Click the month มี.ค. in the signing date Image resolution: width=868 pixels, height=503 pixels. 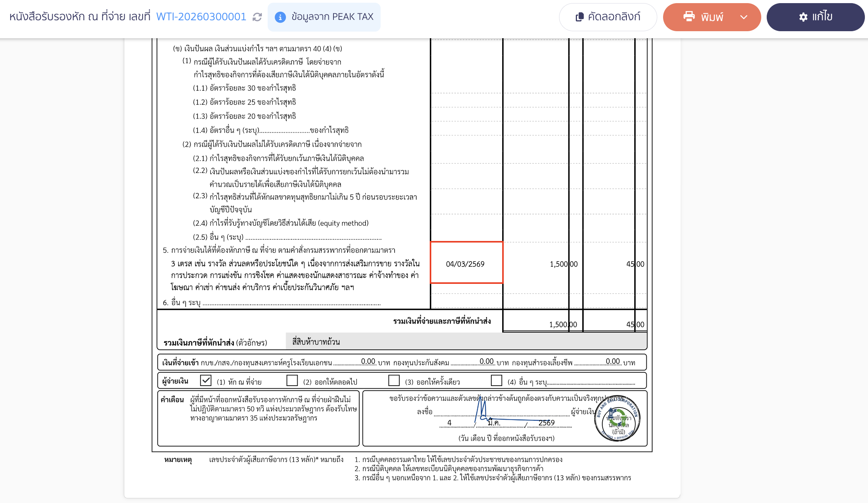tap(494, 423)
